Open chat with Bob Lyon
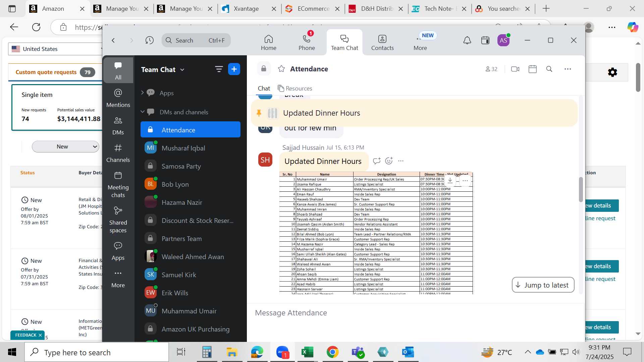644x362 pixels. click(x=190, y=184)
